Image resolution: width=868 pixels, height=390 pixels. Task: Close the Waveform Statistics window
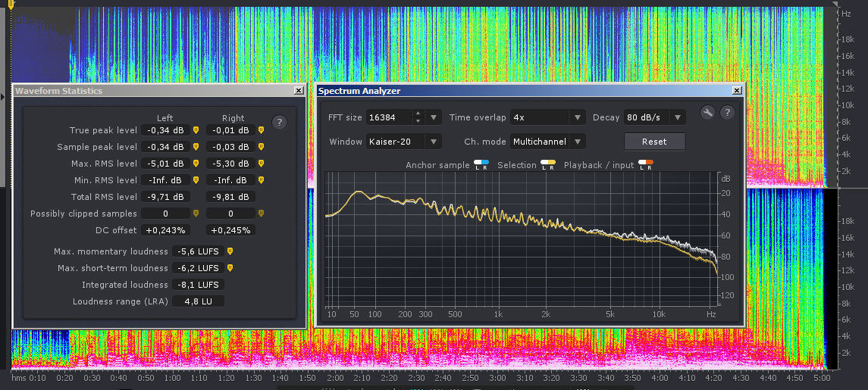(299, 91)
